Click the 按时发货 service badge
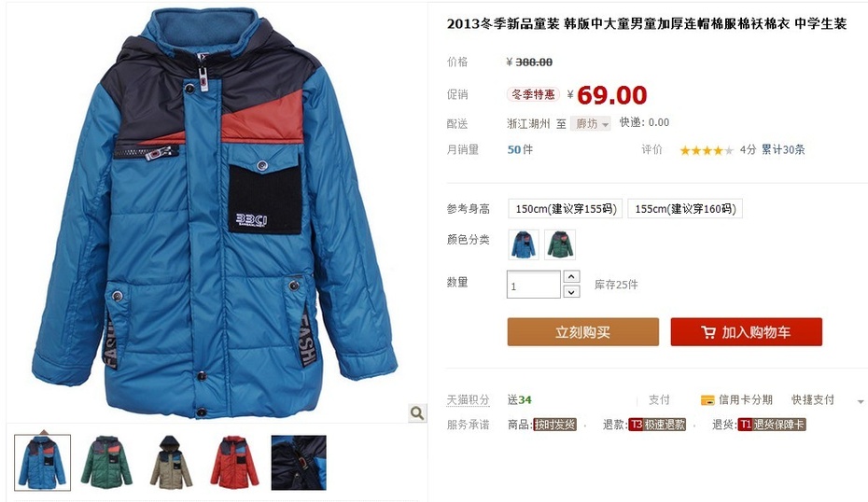 point(554,425)
